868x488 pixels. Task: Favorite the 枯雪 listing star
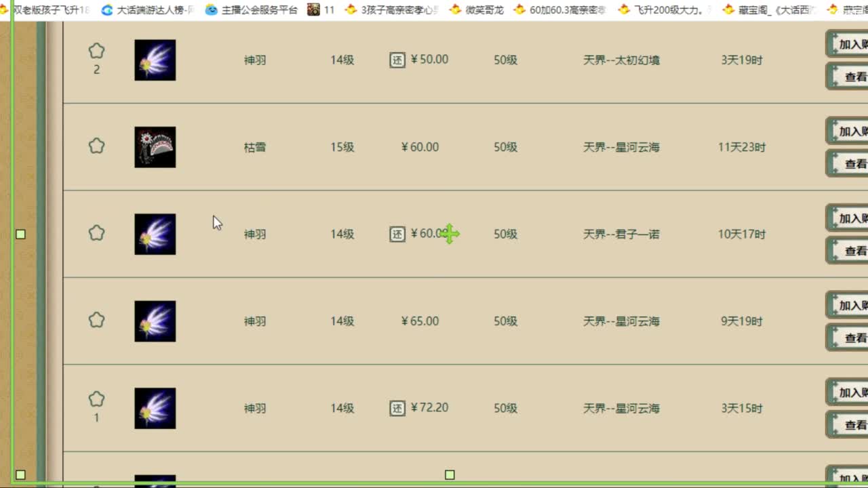tap(96, 145)
